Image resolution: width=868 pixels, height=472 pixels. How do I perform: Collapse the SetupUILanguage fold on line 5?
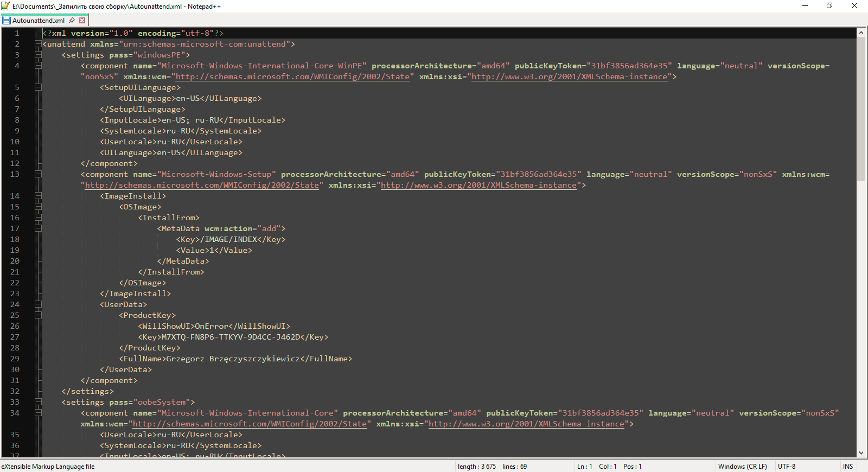click(x=38, y=87)
